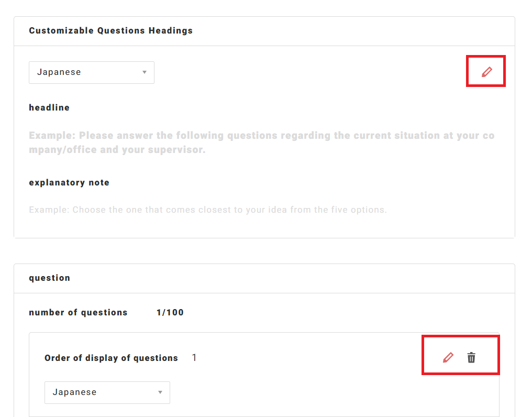Click the display order number '1'
532x417 pixels.
(194, 358)
